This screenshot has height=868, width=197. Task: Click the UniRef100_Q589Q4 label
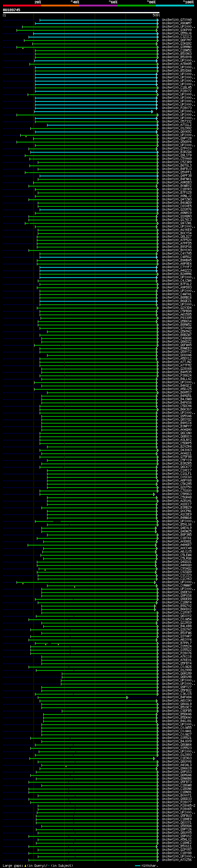coord(177,826)
